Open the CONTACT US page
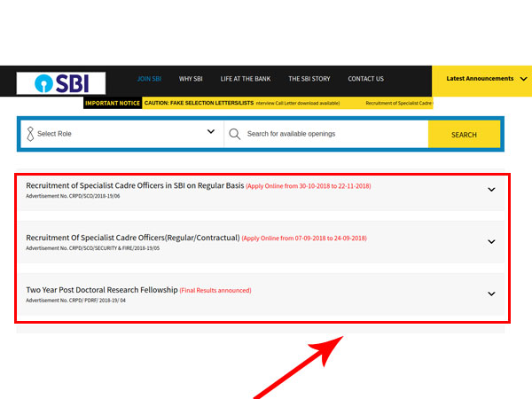Screen dimensions: 532x399 365,79
